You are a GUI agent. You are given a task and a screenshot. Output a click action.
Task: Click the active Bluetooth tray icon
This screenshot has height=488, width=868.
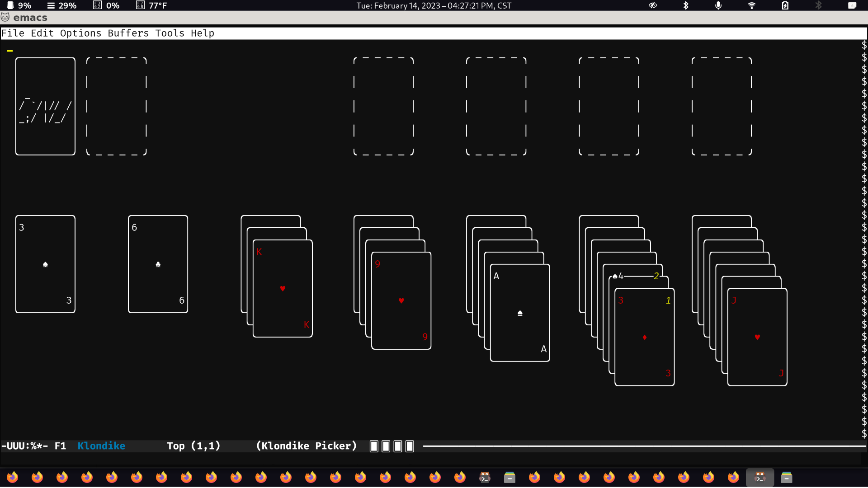(x=686, y=5)
